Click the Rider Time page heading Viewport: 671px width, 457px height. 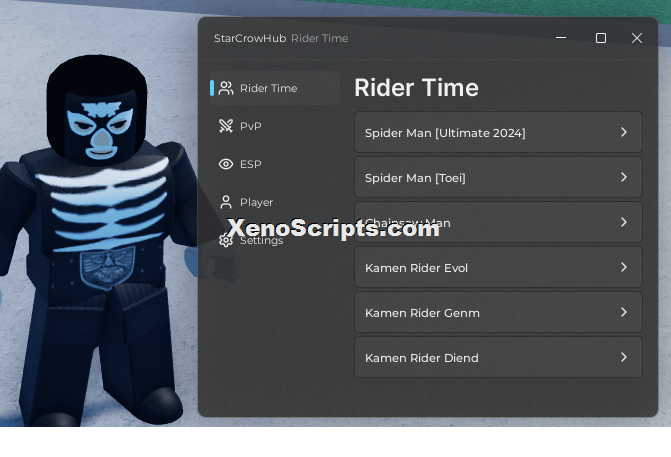pos(416,88)
